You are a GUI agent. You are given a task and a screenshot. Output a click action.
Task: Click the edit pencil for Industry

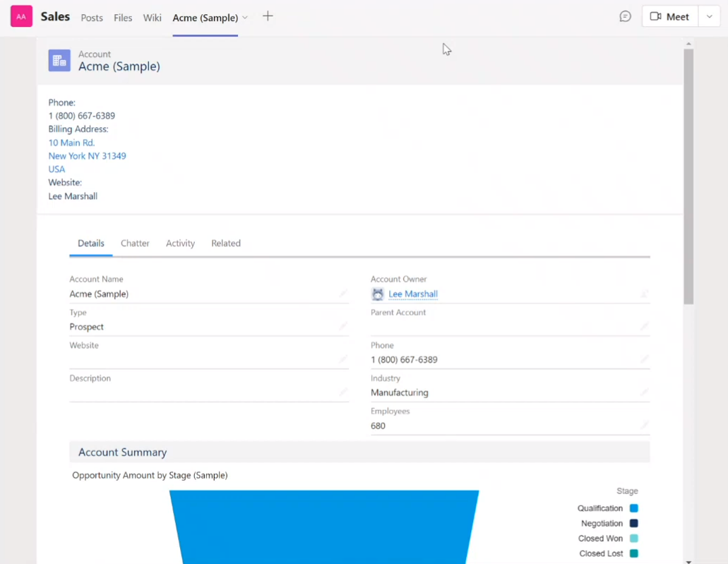(x=644, y=392)
